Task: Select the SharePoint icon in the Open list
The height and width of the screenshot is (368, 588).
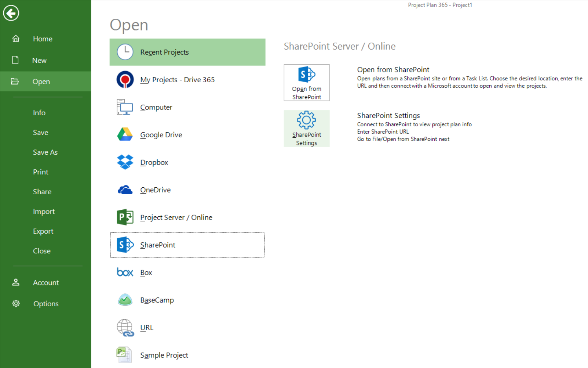Action: (125, 245)
